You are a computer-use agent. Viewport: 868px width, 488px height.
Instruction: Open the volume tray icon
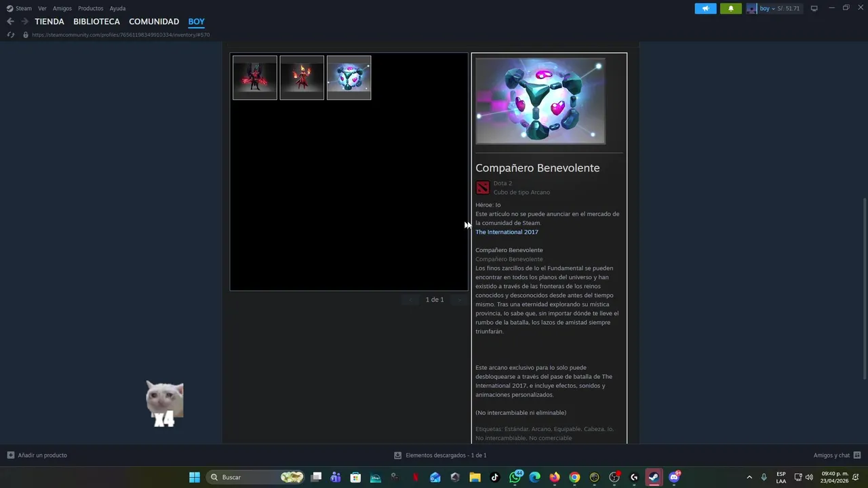tap(809, 477)
